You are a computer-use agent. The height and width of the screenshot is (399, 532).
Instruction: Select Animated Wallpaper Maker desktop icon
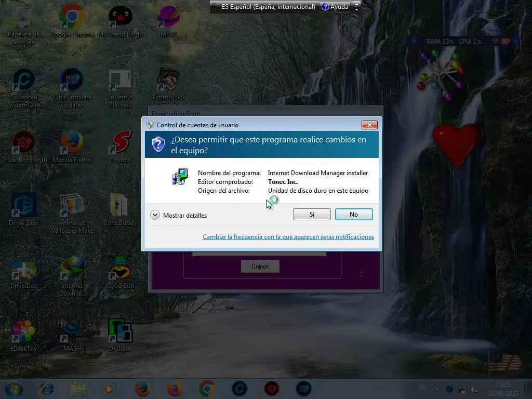point(72,214)
